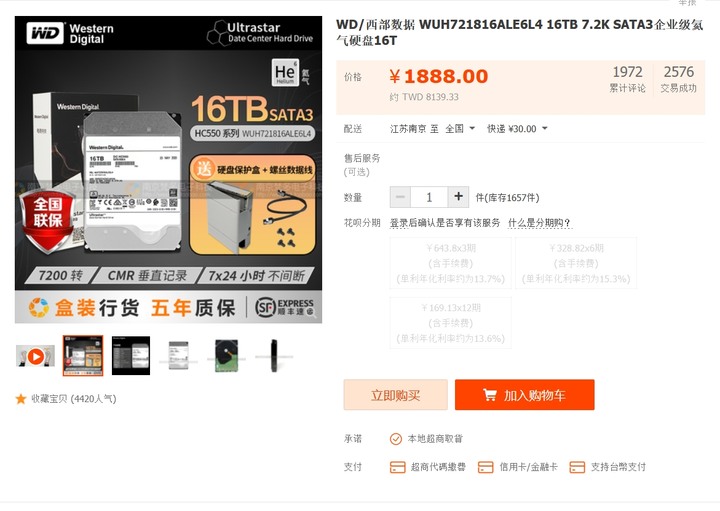
Task: Open the 2576 交易成功 transactions tab
Action: click(679, 79)
